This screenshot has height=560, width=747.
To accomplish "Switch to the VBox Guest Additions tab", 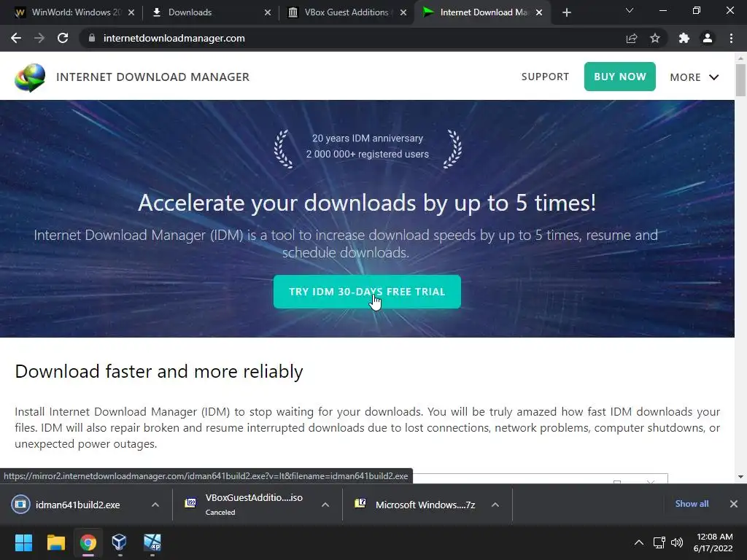I will click(345, 12).
